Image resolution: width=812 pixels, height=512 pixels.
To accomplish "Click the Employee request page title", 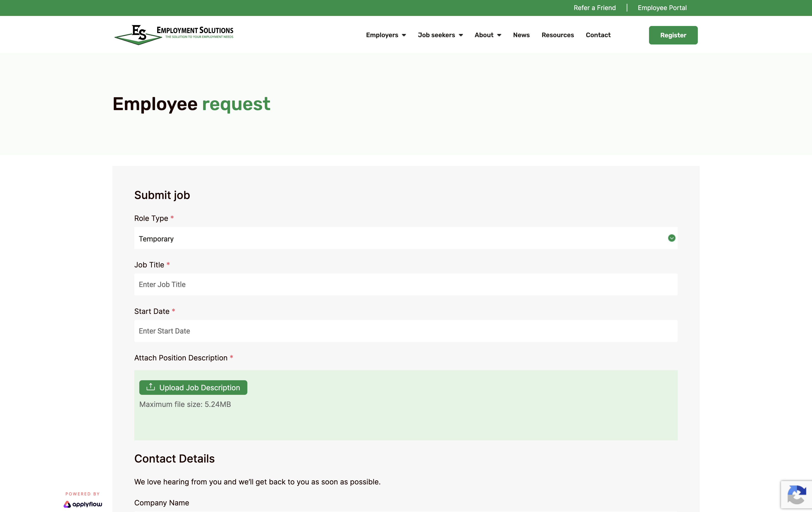I will (191, 104).
